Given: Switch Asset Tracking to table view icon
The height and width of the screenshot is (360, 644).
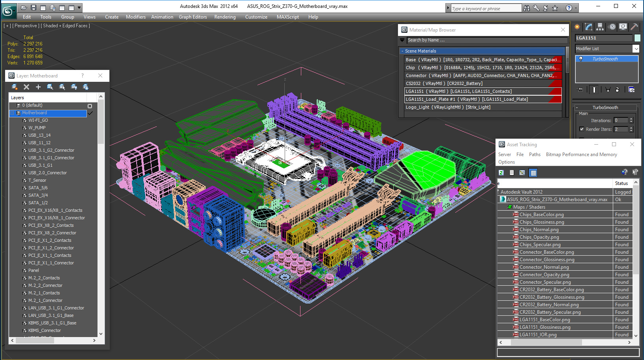Looking at the screenshot, I should [x=533, y=173].
